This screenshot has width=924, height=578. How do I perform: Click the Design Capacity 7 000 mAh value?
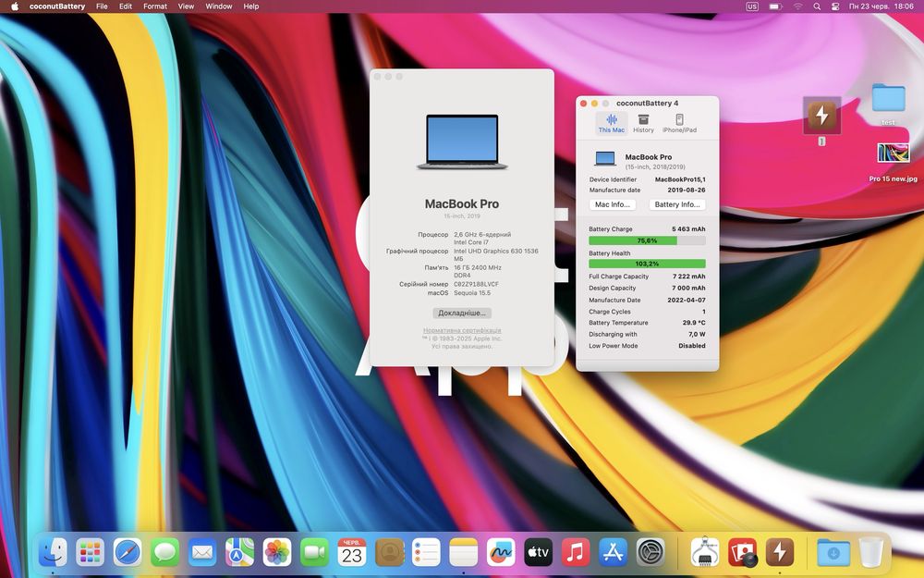coord(689,289)
